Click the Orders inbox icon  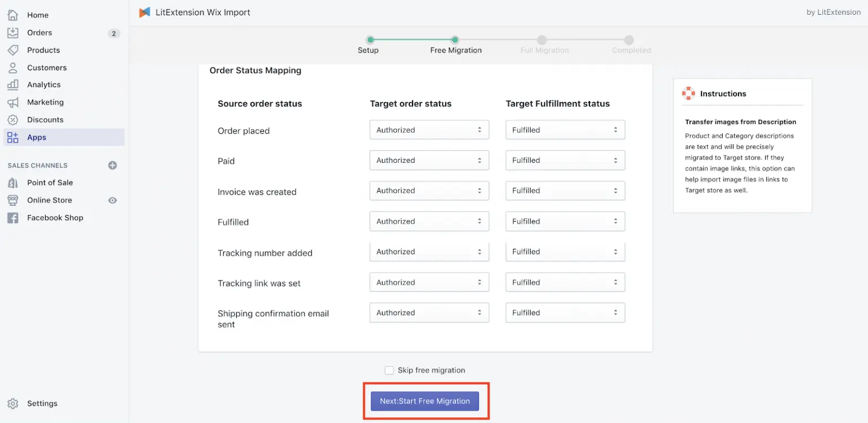point(12,33)
